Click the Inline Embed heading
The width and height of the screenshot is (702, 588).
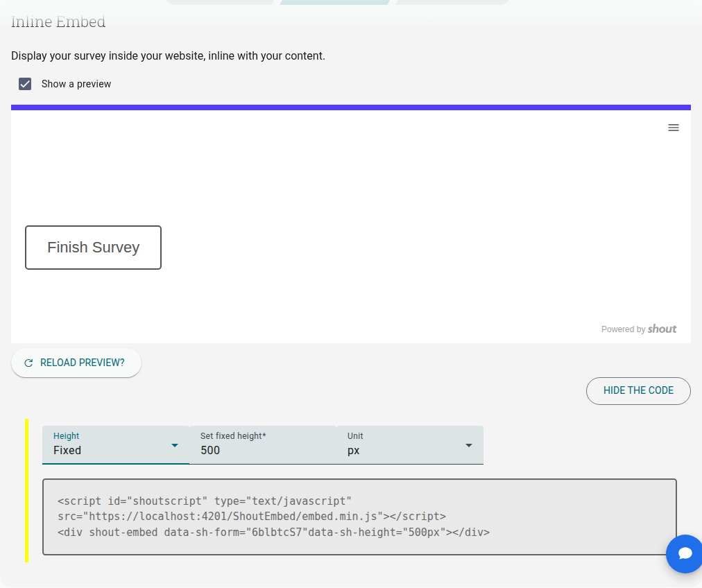click(58, 21)
